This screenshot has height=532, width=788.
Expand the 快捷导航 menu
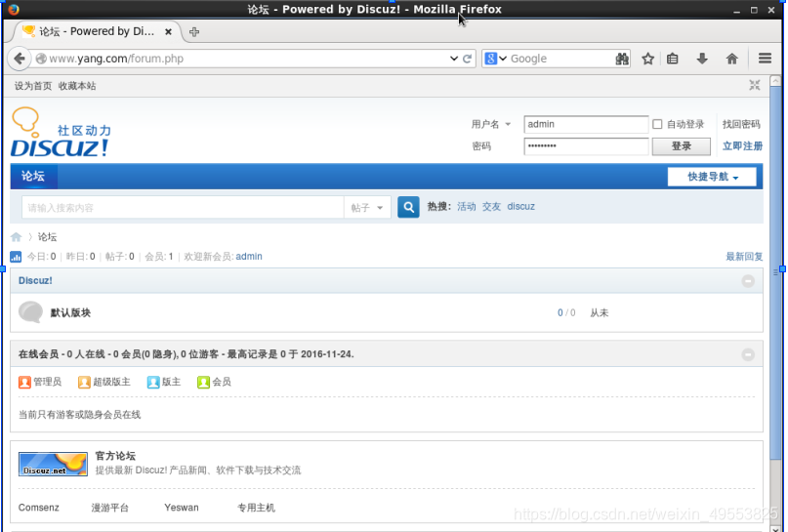pos(712,177)
